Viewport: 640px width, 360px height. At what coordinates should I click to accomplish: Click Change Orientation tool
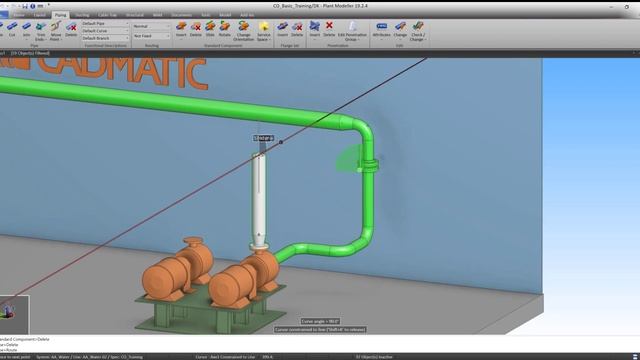tap(244, 31)
